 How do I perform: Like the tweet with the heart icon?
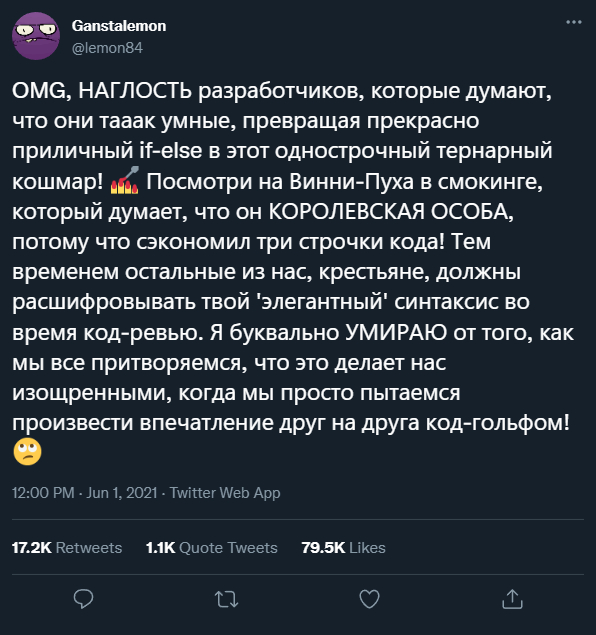coord(369,599)
